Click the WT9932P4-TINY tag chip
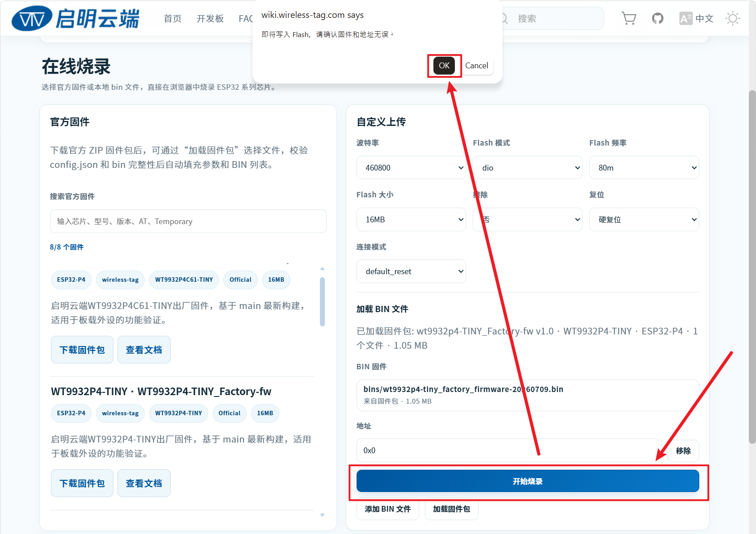 point(179,413)
